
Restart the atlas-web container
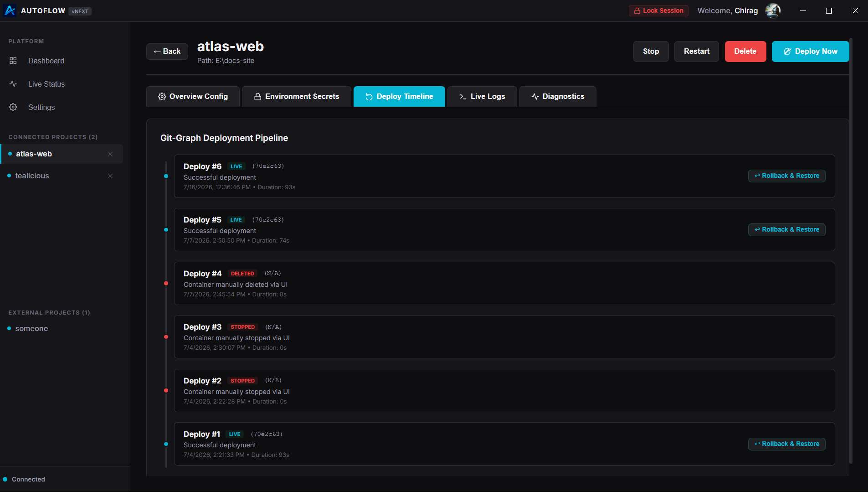click(696, 52)
